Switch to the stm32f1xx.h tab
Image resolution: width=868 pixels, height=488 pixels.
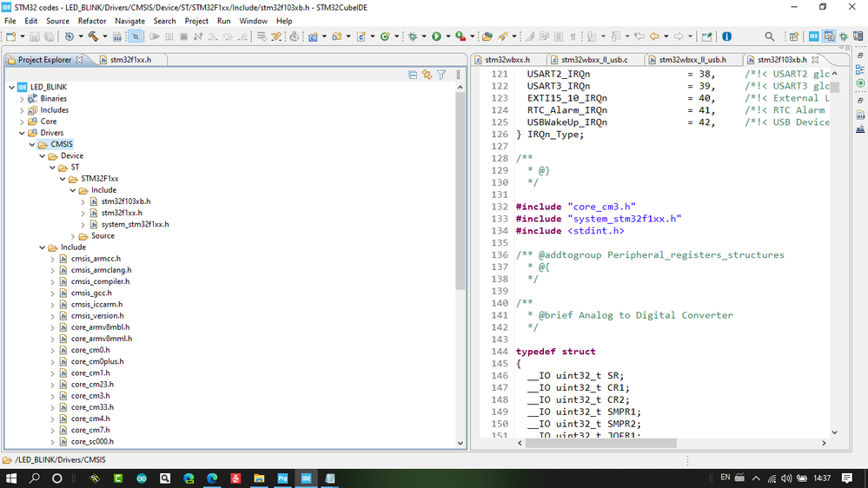(130, 60)
